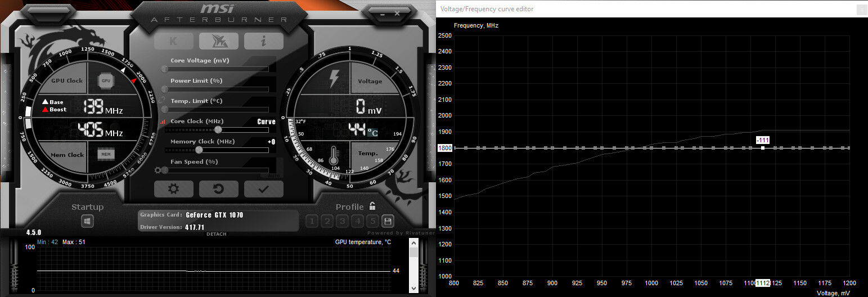Select profile slot 2
Image resolution: width=868 pixels, height=297 pixels.
point(327,221)
